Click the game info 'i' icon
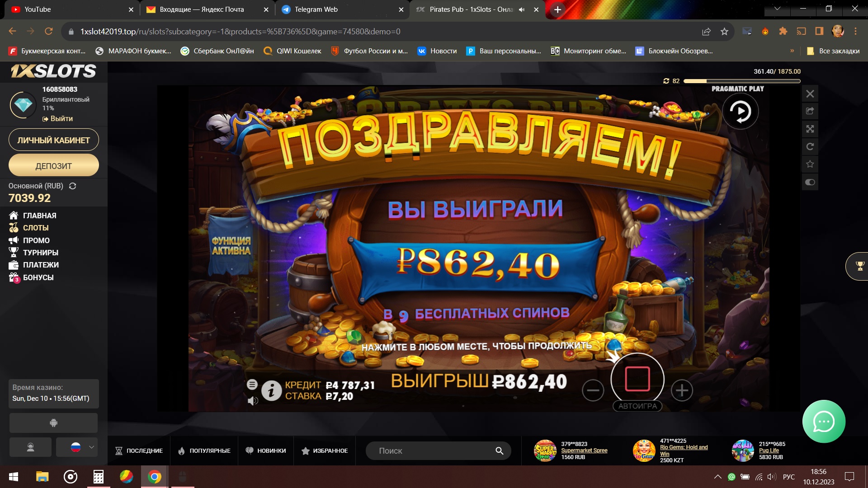Viewport: 868px width, 488px height. pos(271,390)
